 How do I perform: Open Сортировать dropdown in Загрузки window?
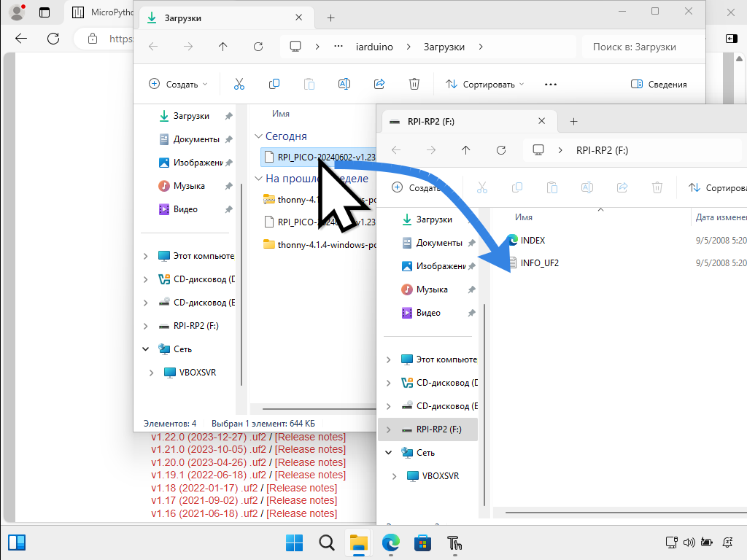coord(484,85)
